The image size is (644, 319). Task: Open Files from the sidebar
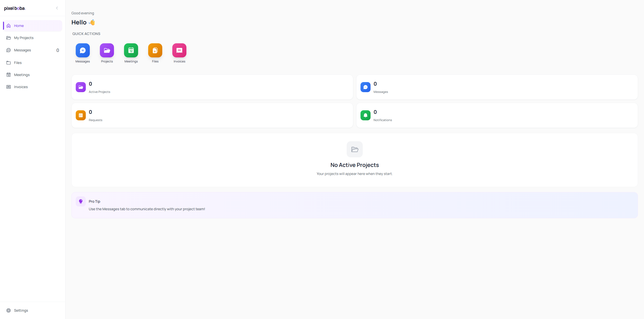pos(18,62)
